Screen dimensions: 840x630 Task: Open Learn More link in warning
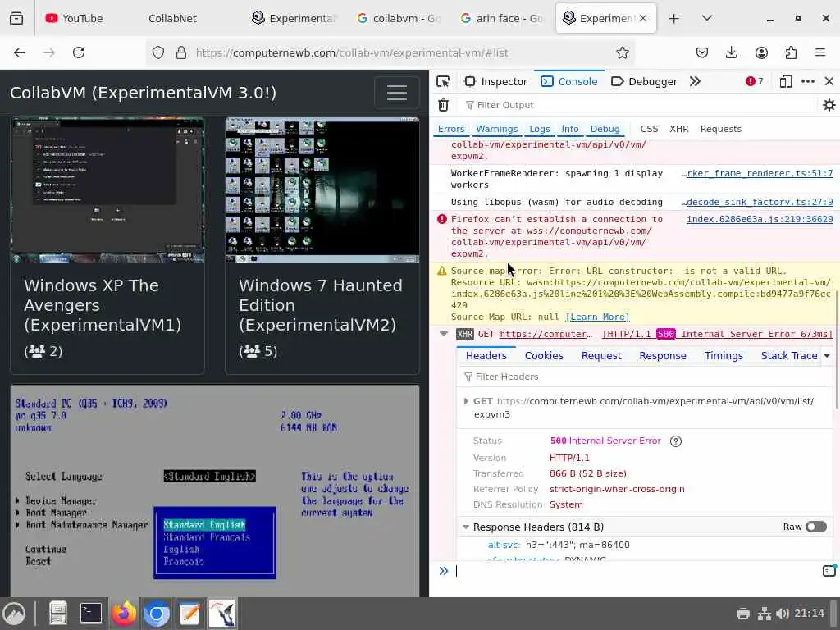click(597, 317)
